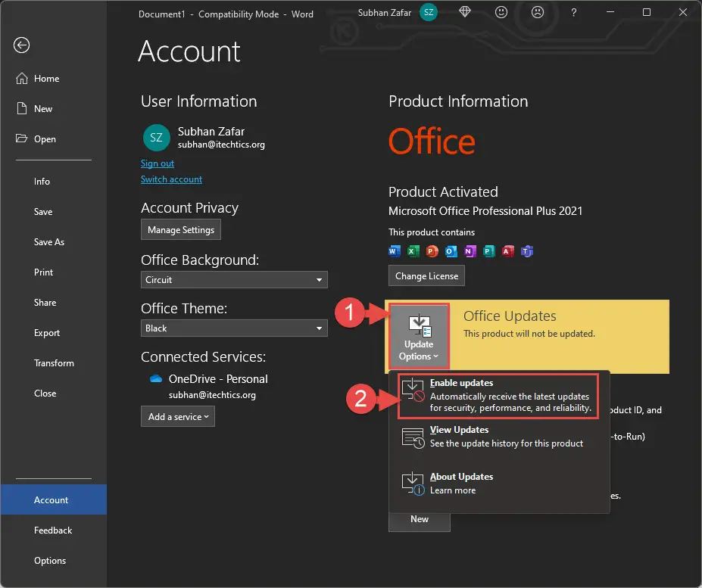Choose View Updates from the menu
The image size is (702, 588).
click(498, 437)
